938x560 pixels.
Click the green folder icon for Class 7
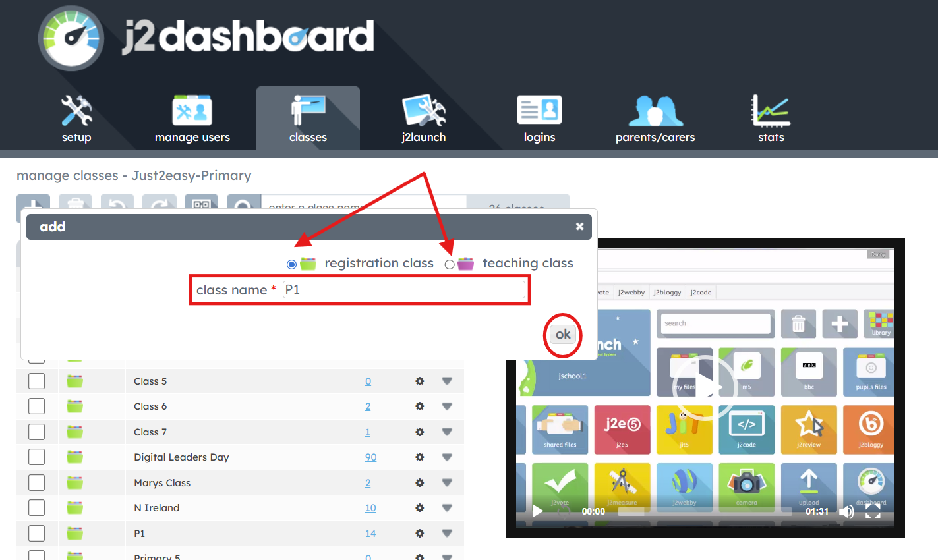tap(75, 432)
